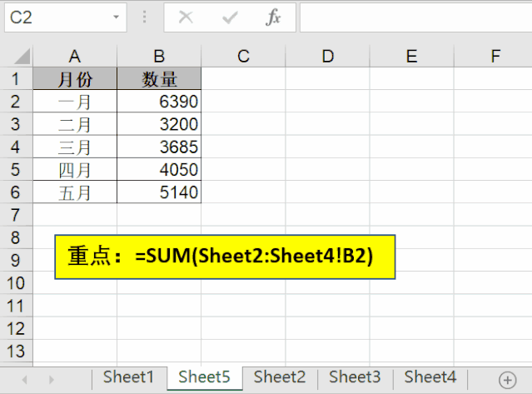Select column F header
Viewport: 532px width, 394px height.
(x=494, y=56)
